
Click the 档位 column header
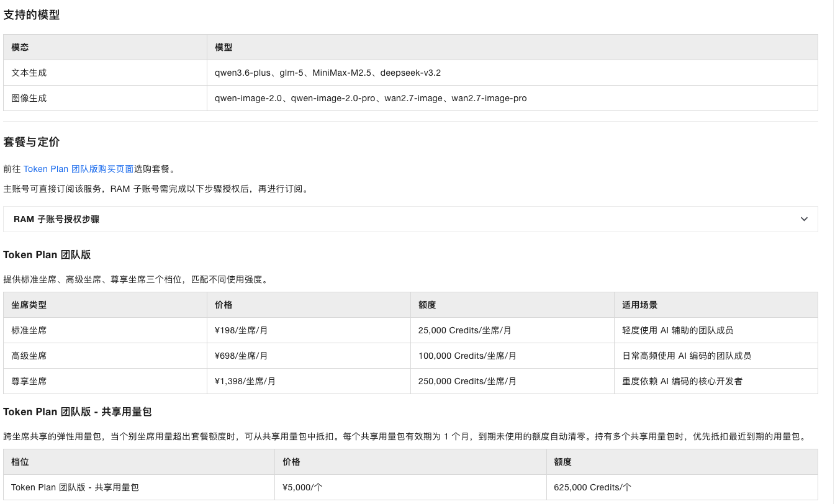[139, 462]
